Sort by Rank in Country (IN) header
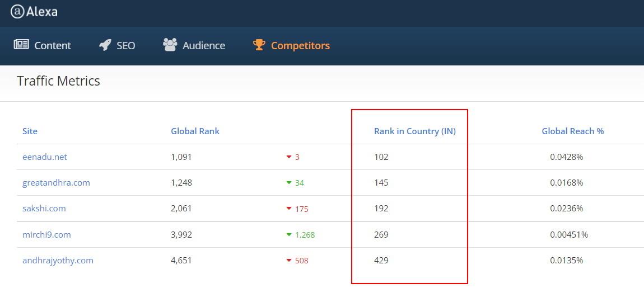Image resolution: width=644 pixels, height=293 pixels. 415,131
